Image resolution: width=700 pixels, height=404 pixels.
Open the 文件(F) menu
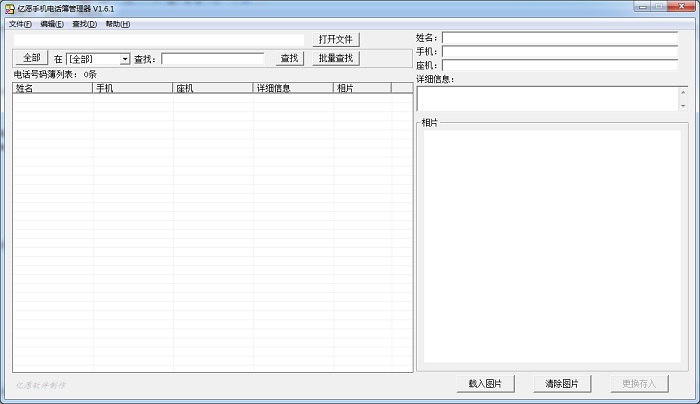(20, 24)
